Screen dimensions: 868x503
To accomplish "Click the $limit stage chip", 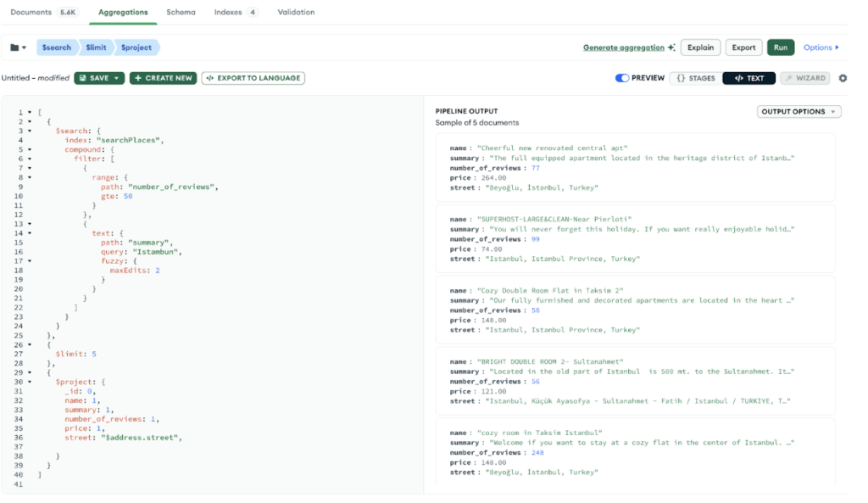I will 96,48.
